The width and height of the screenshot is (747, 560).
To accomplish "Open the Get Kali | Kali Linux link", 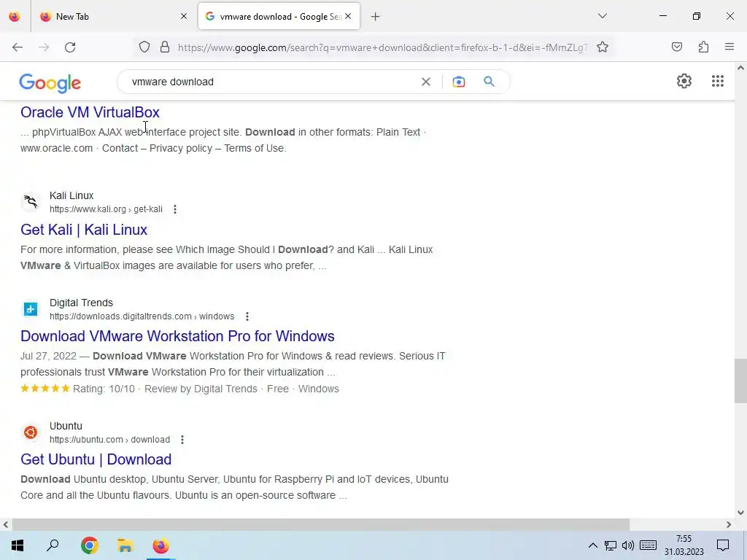I will (84, 230).
